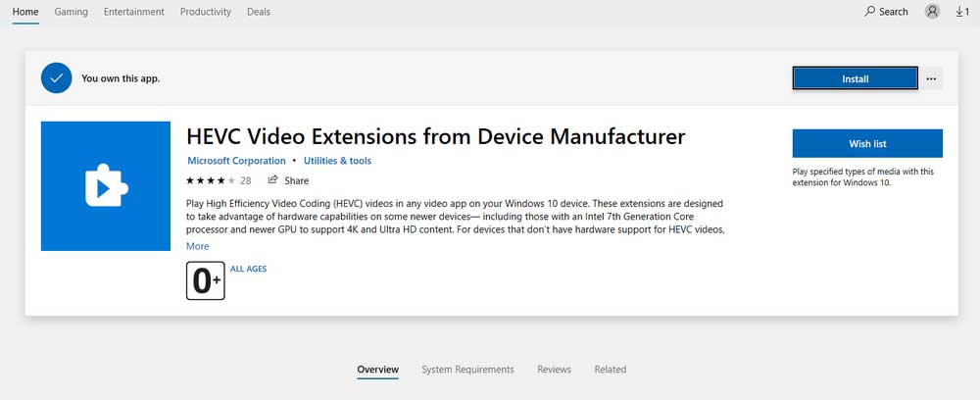
Task: Click 'Play specified types of media' text
Action: [863, 176]
